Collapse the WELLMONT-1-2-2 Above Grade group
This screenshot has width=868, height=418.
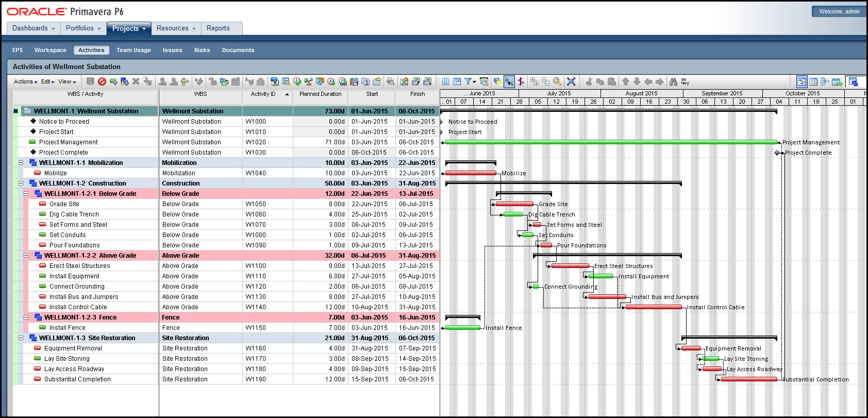coord(26,255)
